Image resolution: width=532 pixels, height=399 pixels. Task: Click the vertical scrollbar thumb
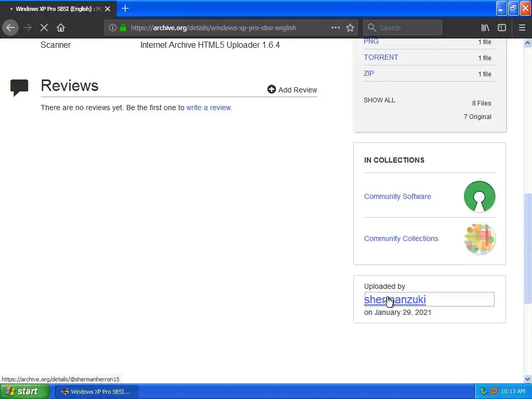pyautogui.click(x=528, y=248)
